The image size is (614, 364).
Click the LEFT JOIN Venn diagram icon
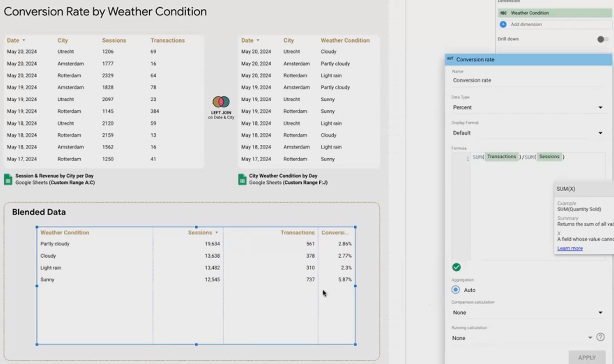(221, 102)
